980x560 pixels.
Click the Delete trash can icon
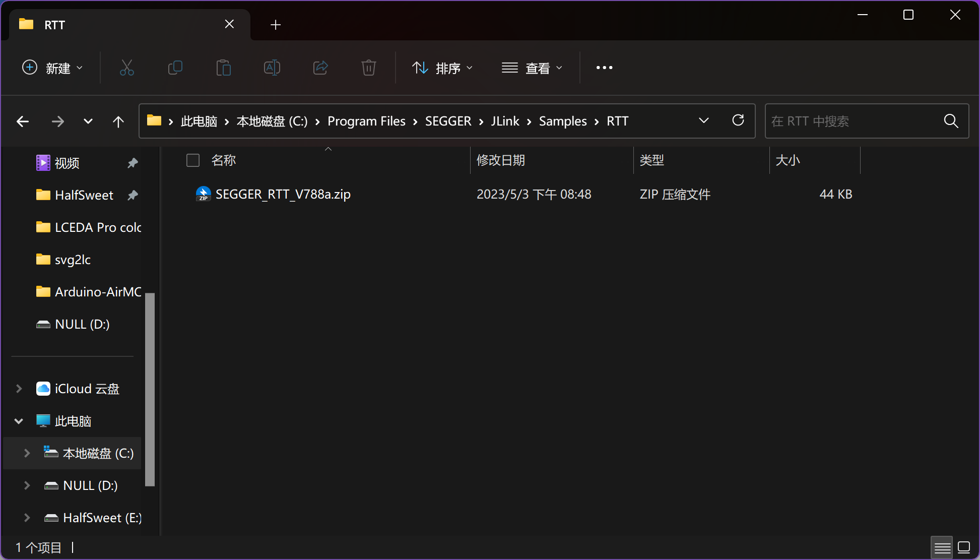369,68
